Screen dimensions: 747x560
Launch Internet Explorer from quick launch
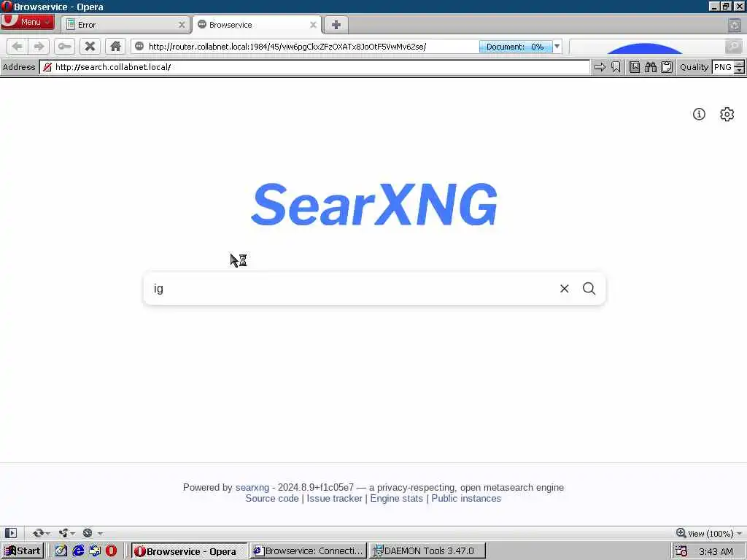[x=77, y=551]
